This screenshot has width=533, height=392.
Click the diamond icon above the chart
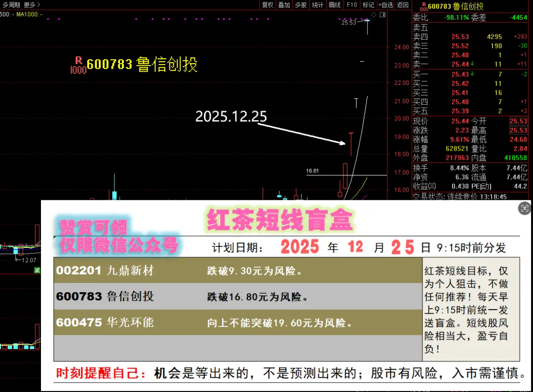374,15
